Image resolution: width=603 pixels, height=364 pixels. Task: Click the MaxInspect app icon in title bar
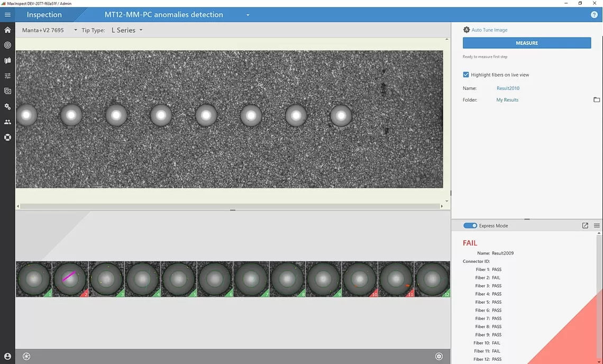tap(4, 4)
